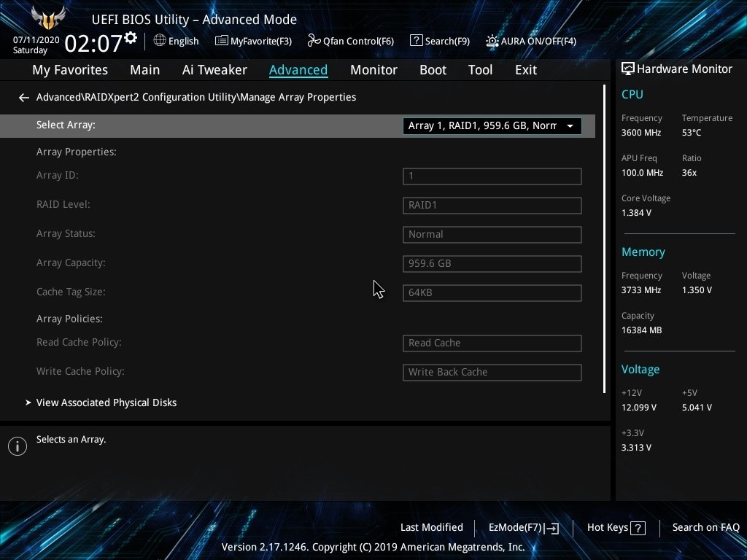Image resolution: width=747 pixels, height=560 pixels.
Task: Click +12V value 12.099 V
Action: pyautogui.click(x=639, y=408)
